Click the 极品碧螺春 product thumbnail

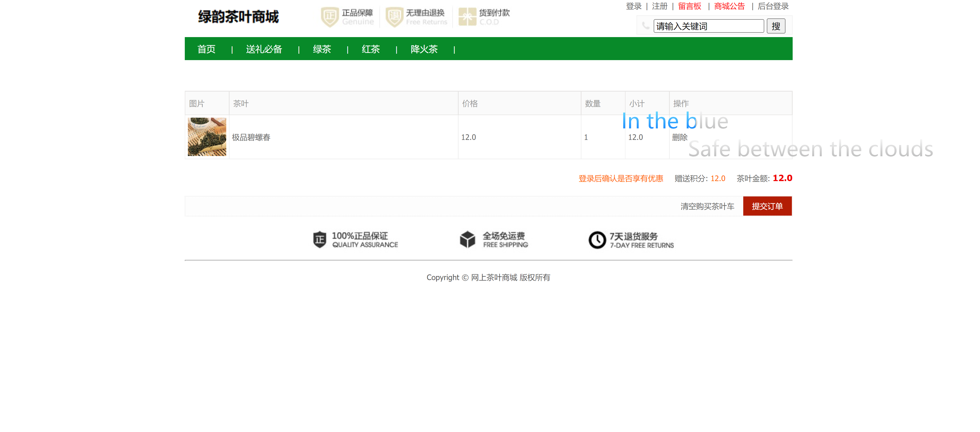[x=207, y=137]
